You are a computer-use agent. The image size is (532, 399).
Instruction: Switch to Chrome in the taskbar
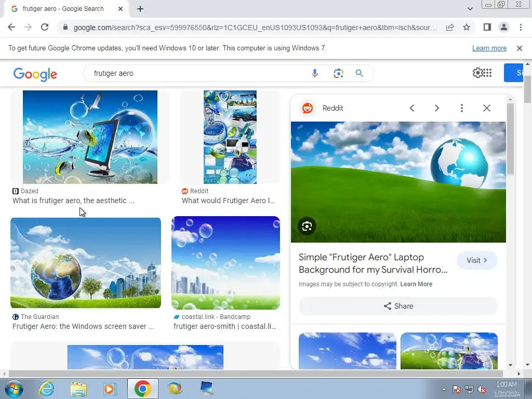click(x=142, y=389)
